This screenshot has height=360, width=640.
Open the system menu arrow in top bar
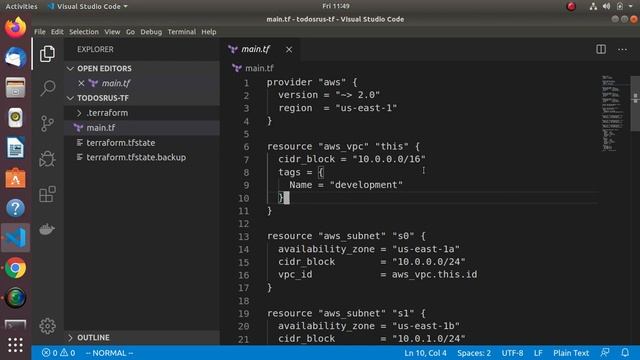[630, 6]
